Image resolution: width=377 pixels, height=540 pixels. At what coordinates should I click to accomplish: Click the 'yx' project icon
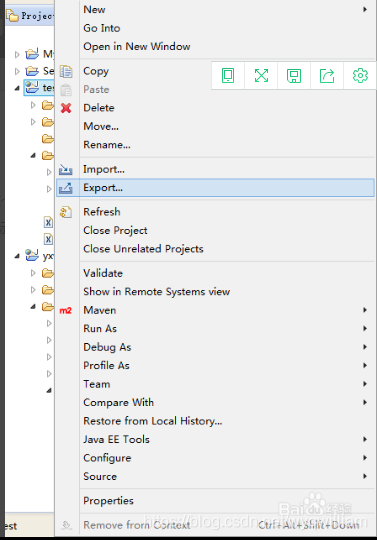coord(32,256)
